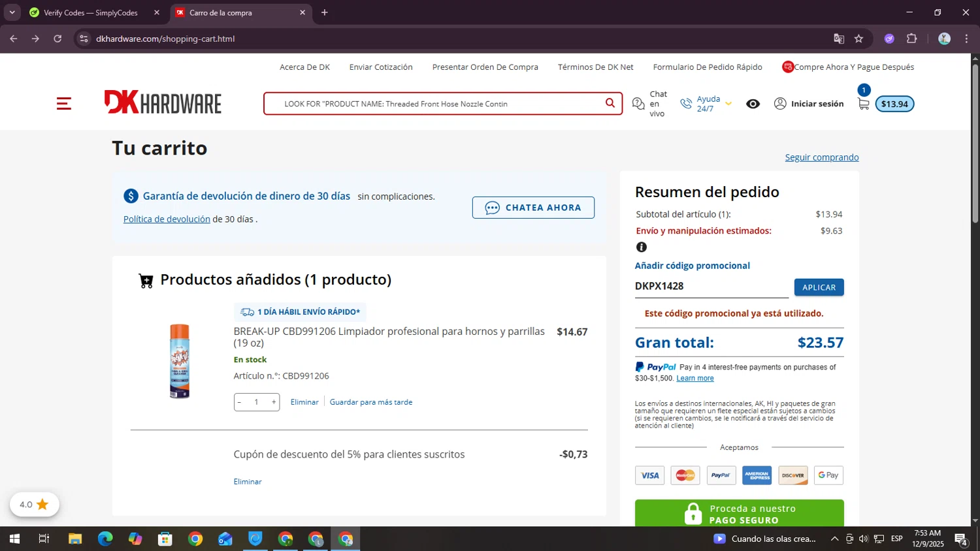Click the user profile icon for Iniciar sesión
980x551 pixels.
(780, 103)
